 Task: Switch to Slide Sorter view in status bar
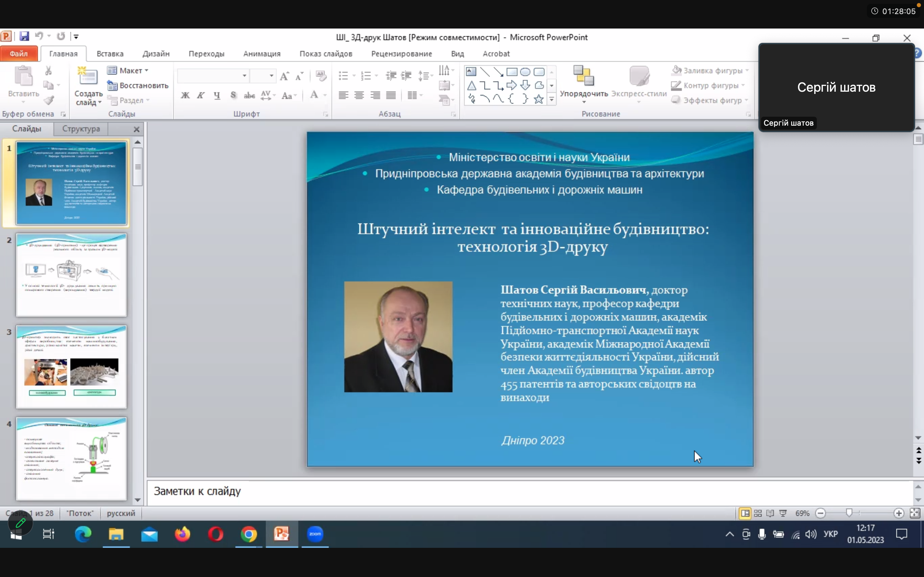(758, 513)
